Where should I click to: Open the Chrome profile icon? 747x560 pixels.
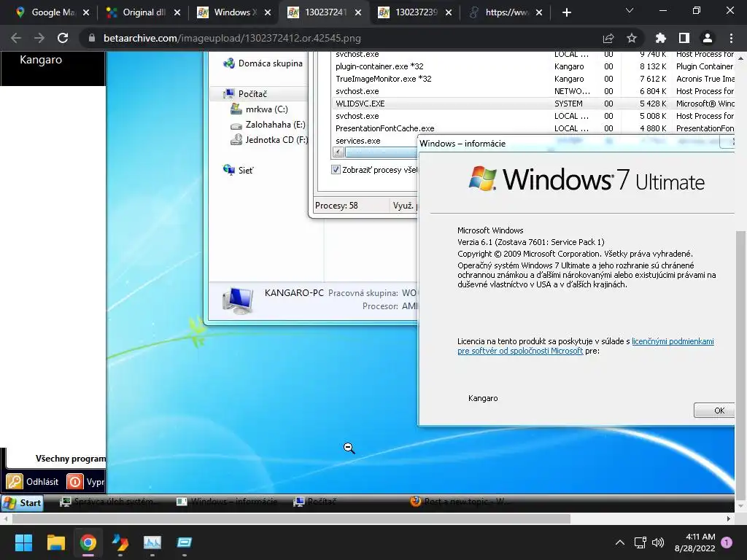(708, 38)
